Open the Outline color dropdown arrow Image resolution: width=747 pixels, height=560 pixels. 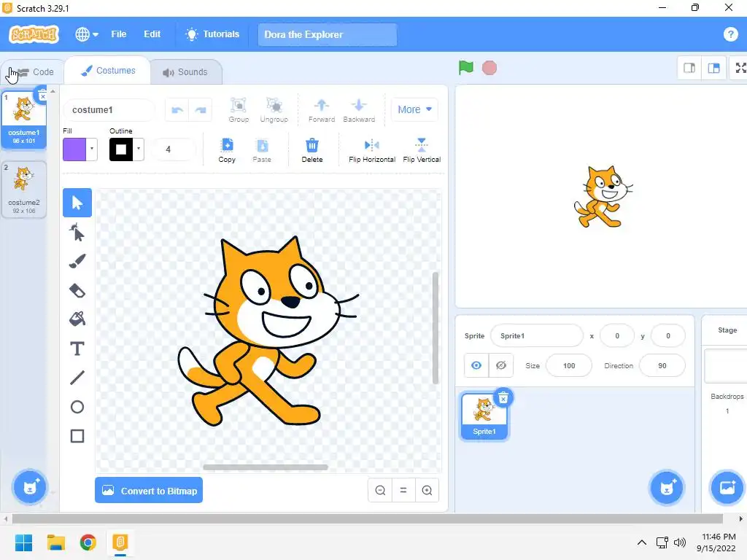point(139,149)
